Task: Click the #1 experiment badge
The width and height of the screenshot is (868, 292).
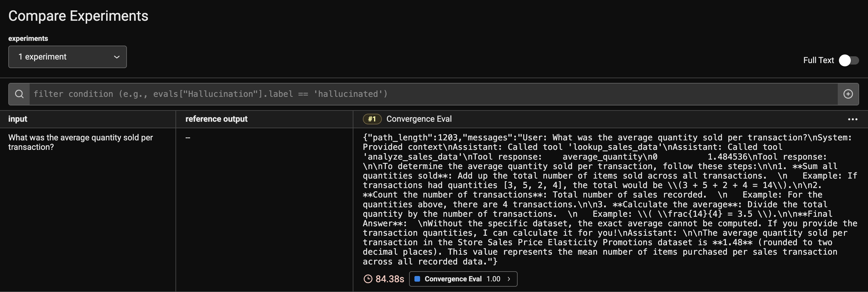Action: (x=372, y=119)
